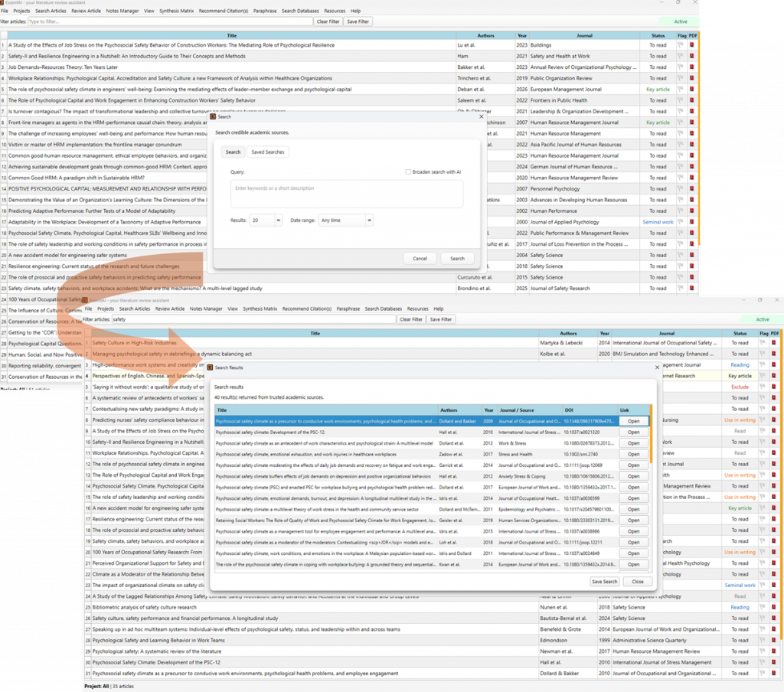Click Cancel in the Search dialog
This screenshot has height=692, width=784.
point(420,259)
